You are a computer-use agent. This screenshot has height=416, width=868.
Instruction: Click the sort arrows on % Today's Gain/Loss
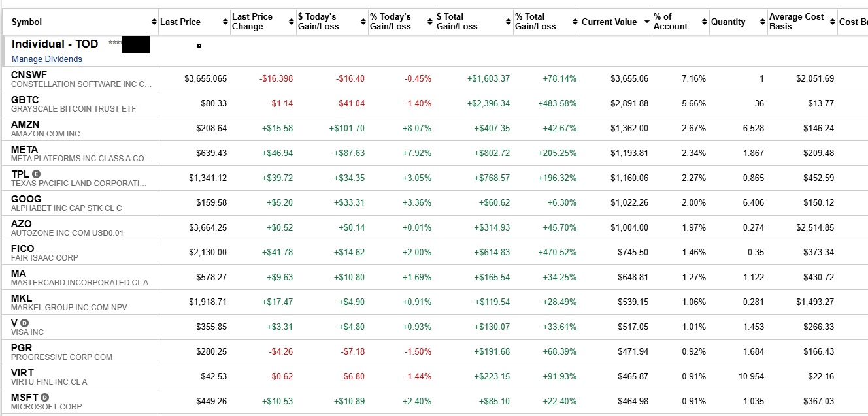[x=429, y=22]
